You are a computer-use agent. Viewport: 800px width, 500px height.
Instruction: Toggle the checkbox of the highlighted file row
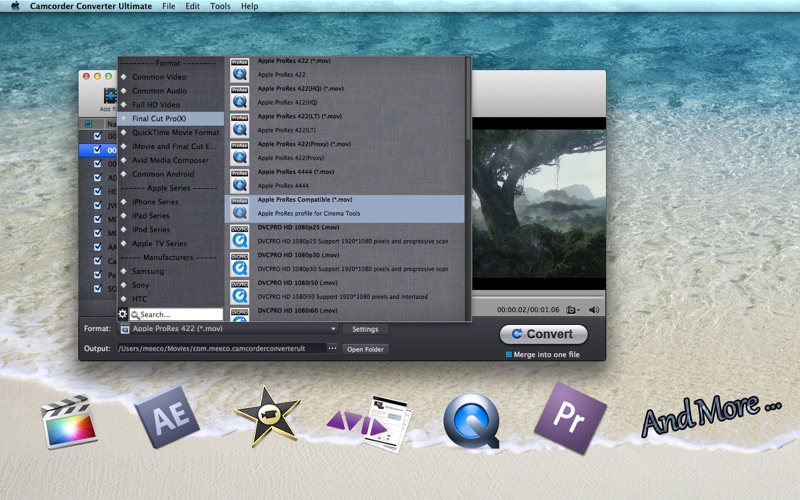[97, 150]
